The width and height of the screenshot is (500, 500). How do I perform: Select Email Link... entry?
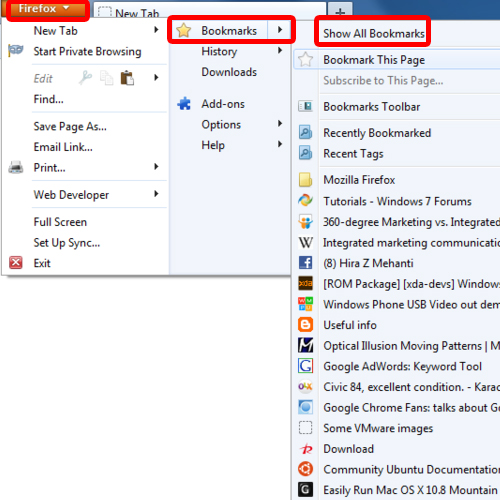click(x=63, y=147)
